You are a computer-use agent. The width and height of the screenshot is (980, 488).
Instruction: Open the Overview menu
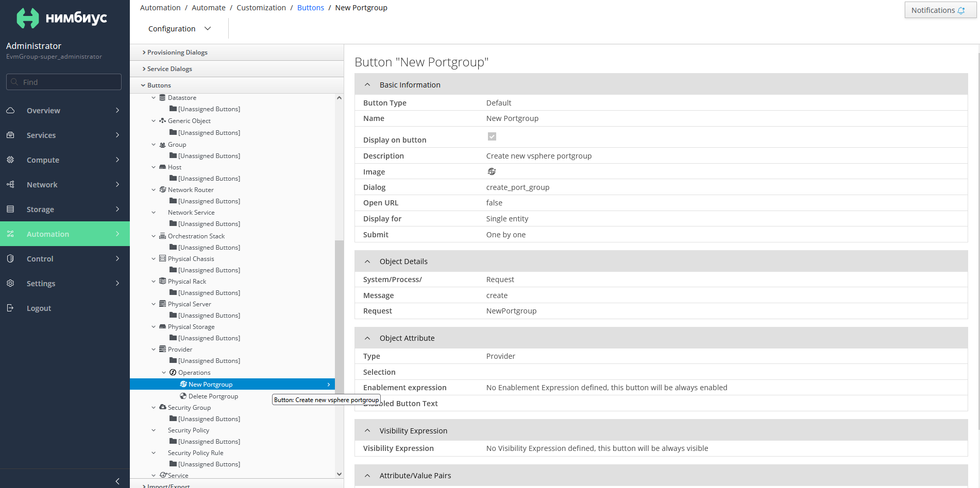65,110
